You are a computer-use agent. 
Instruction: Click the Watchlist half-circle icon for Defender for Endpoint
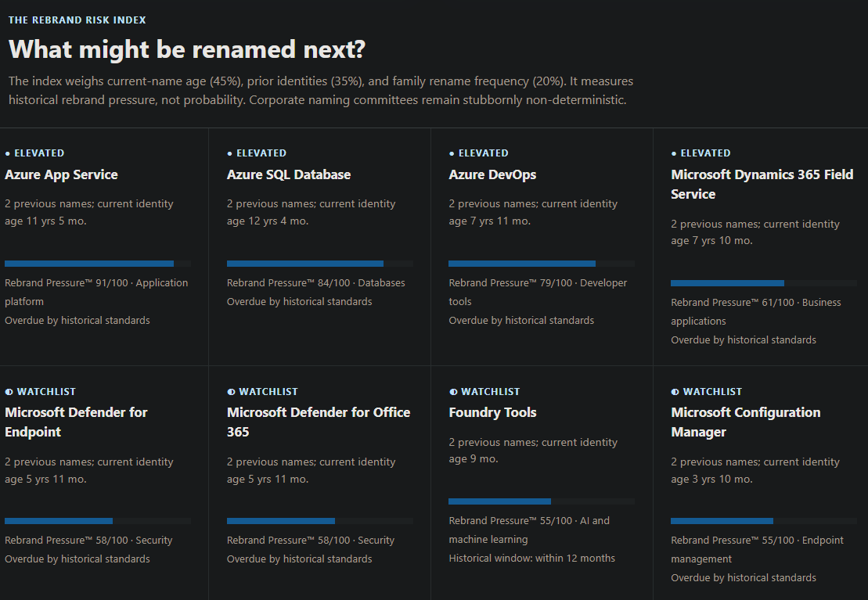click(x=9, y=392)
